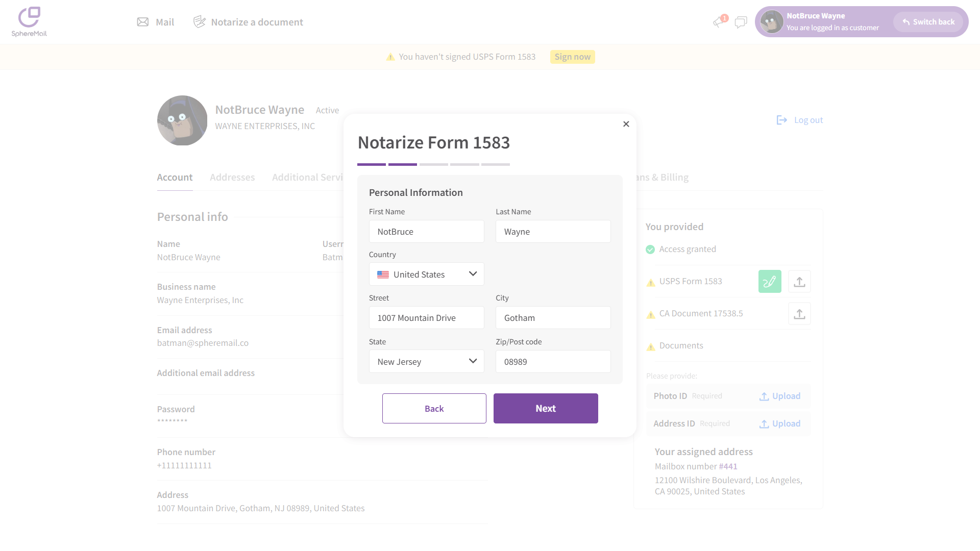Click the green sign USPS Form 1583 icon
This screenshot has height=551, width=980.
pyautogui.click(x=770, y=282)
